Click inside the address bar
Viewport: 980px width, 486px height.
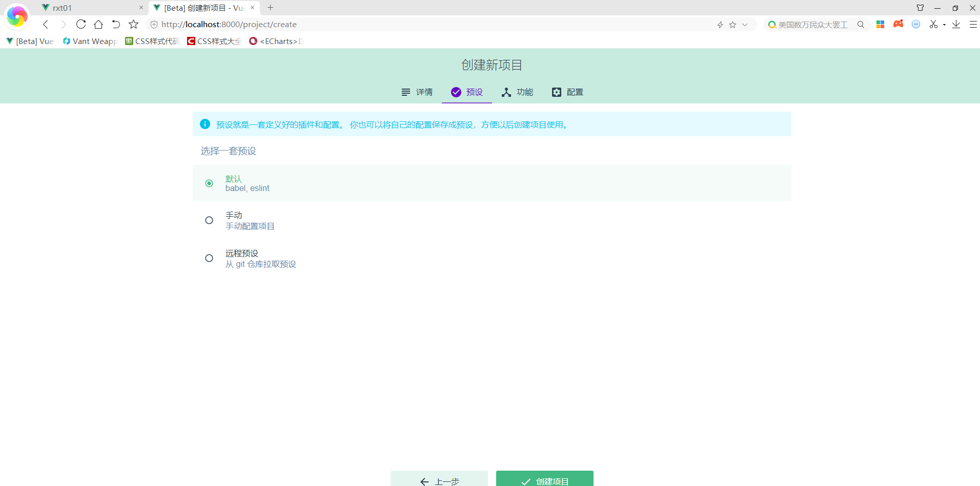359,24
